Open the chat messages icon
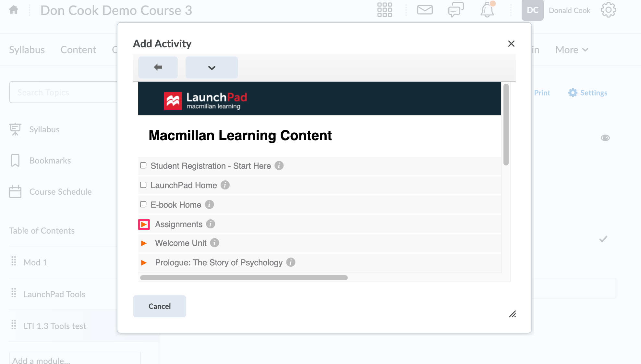The height and width of the screenshot is (364, 641). 455,10
